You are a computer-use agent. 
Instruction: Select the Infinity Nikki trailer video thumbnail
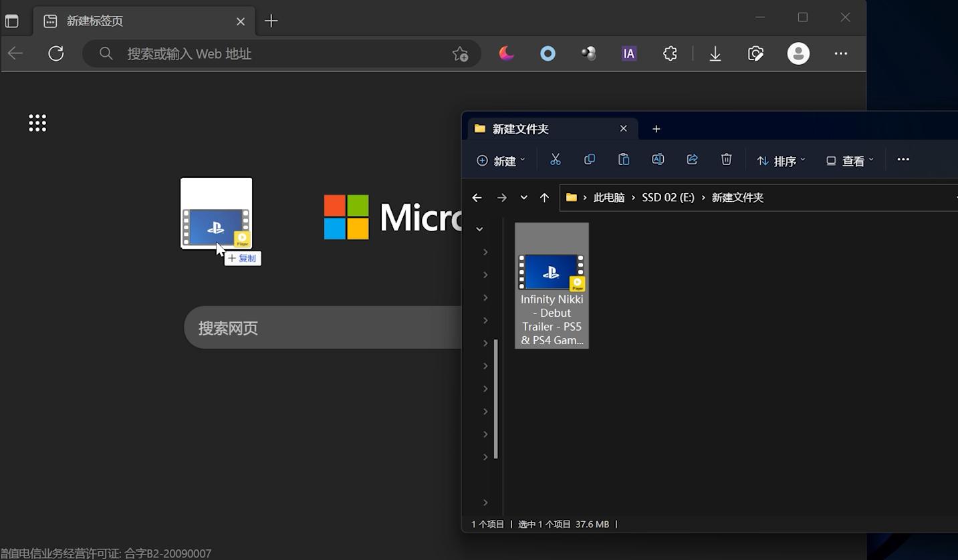pos(551,272)
